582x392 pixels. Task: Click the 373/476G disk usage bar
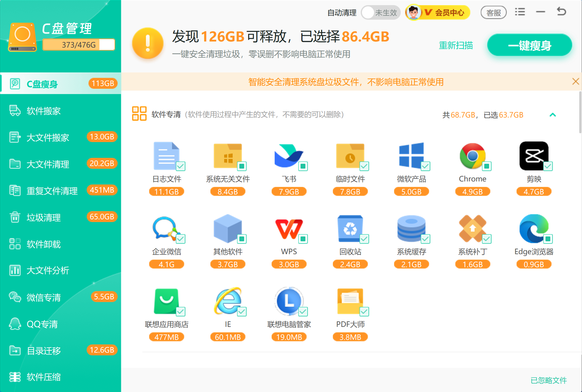pos(79,45)
